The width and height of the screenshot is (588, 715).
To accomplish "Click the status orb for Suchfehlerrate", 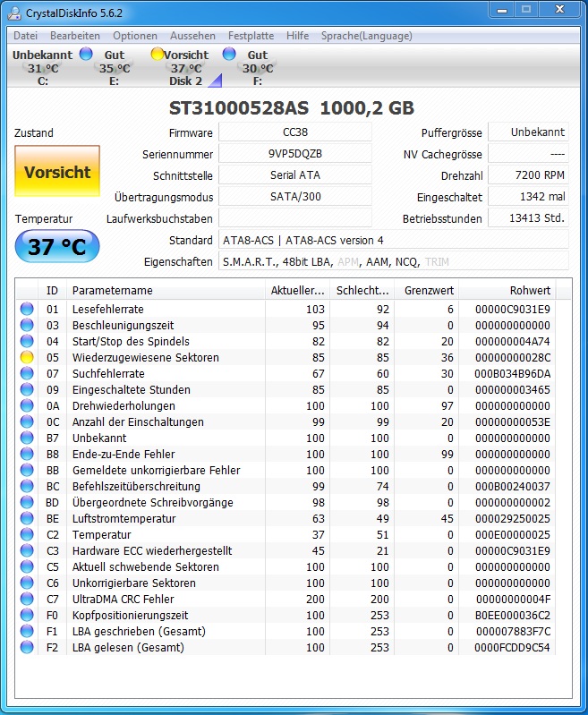I will [x=27, y=373].
